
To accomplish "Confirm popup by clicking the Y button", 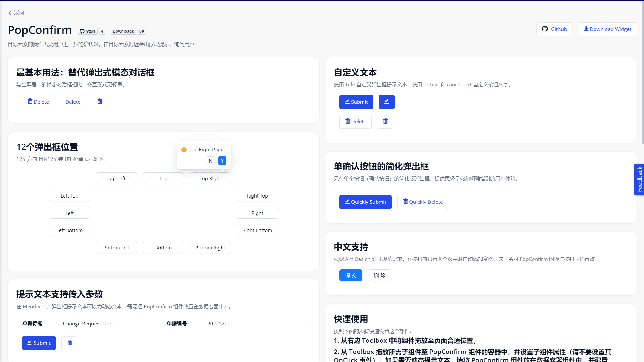I will coord(222,160).
